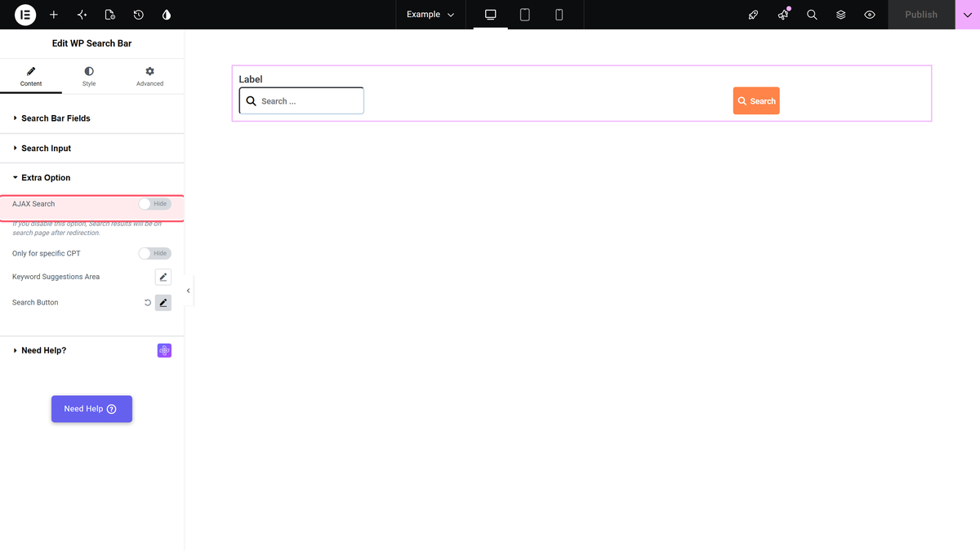This screenshot has height=551, width=980.
Task: Expand Search Input section
Action: point(92,149)
